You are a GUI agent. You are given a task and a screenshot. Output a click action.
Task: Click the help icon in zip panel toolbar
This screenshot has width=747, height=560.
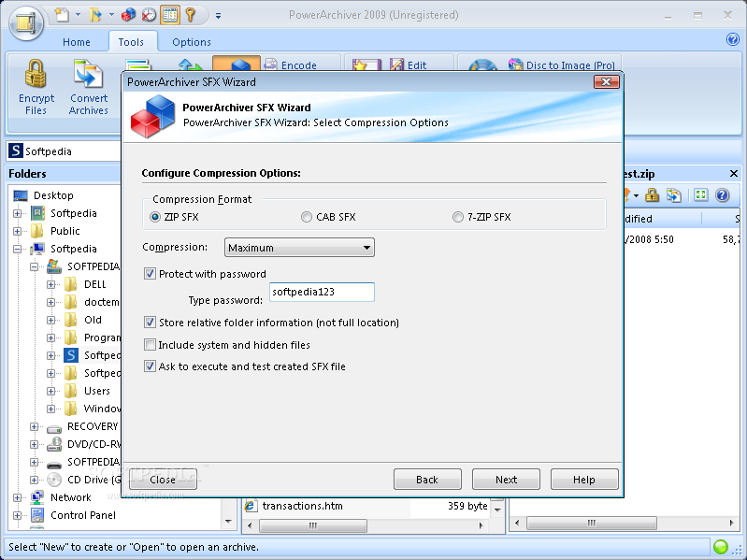click(723, 194)
